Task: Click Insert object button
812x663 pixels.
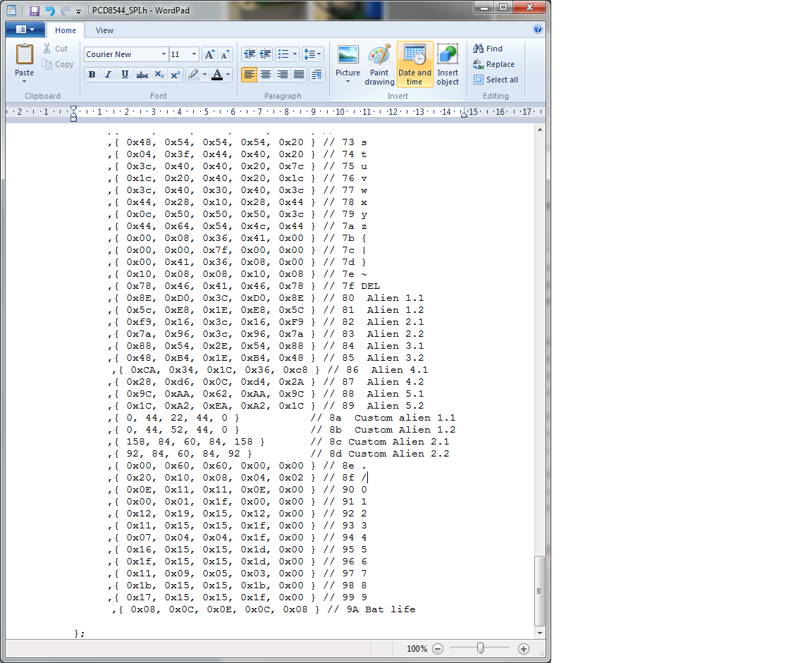Action: [x=448, y=64]
